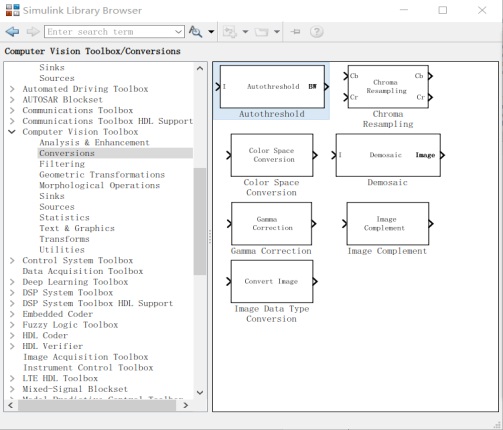Expand DSP System Toolbox node
The width and height of the screenshot is (503, 430).
(x=12, y=293)
